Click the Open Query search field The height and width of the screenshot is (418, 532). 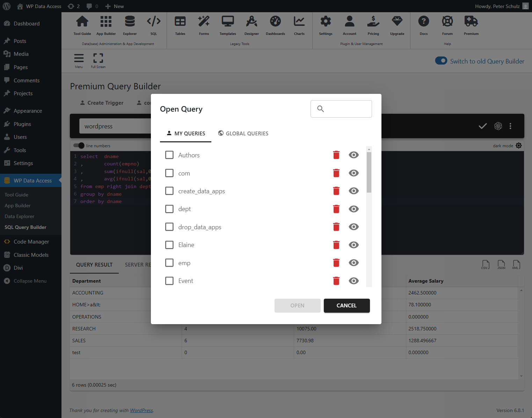point(341,109)
